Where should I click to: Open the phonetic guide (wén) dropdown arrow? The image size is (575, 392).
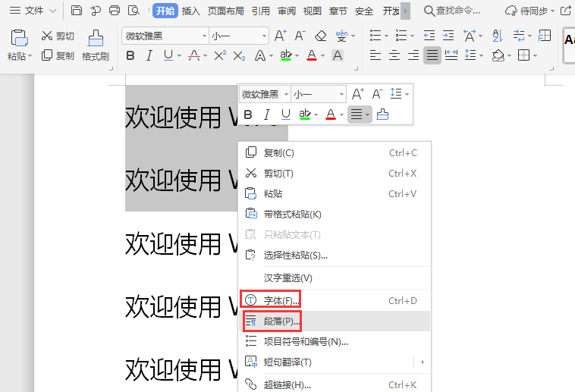point(353,36)
